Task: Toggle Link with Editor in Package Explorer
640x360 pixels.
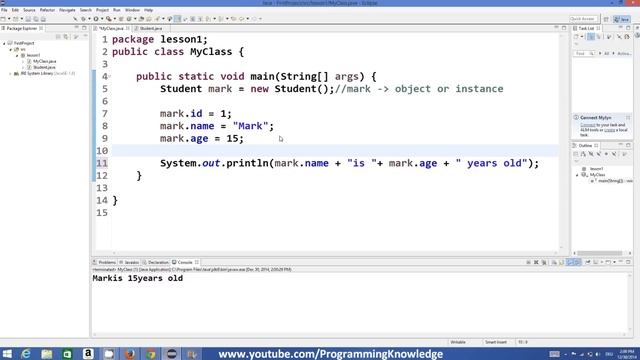Action: click(x=66, y=37)
